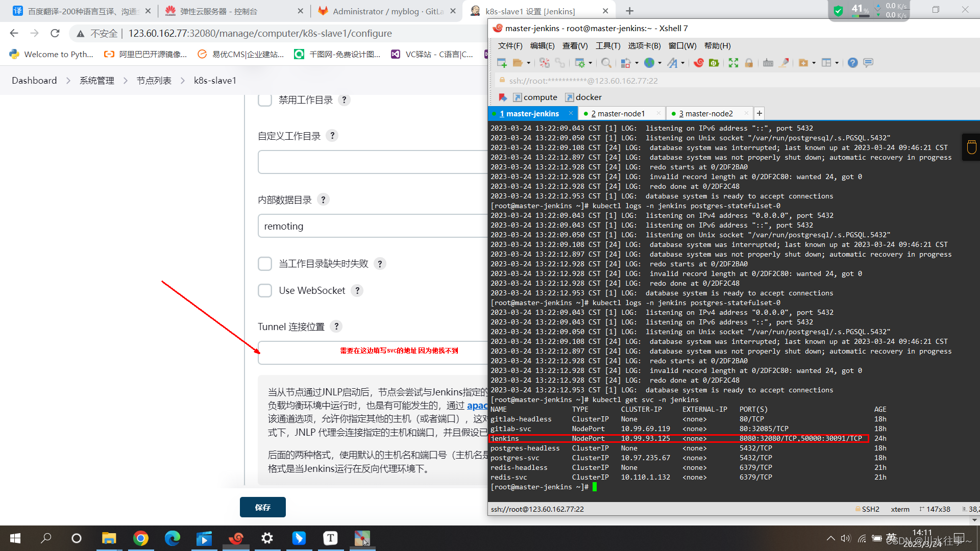Screen dimensions: 980x551
Task: Open the 工具(T) menu in Xshell
Action: (x=607, y=46)
